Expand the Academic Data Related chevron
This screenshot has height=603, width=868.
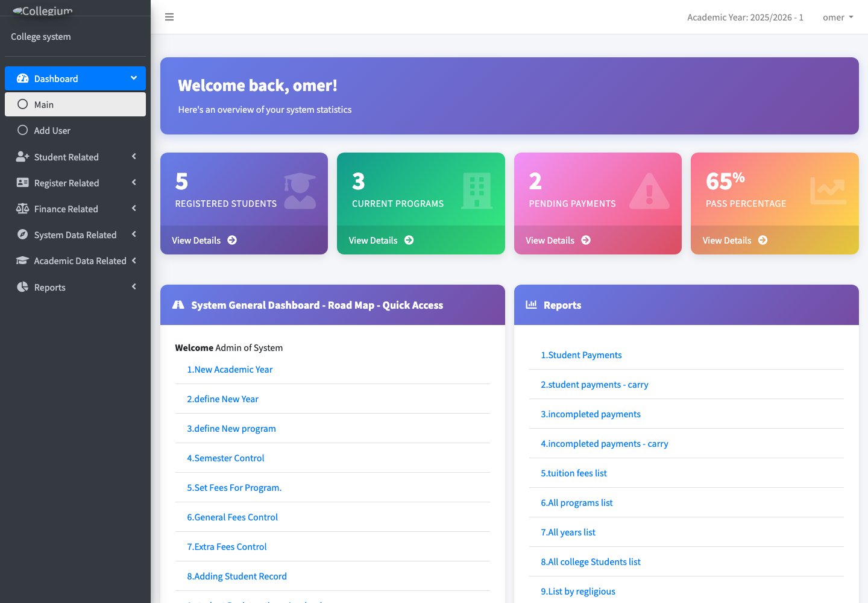134,260
